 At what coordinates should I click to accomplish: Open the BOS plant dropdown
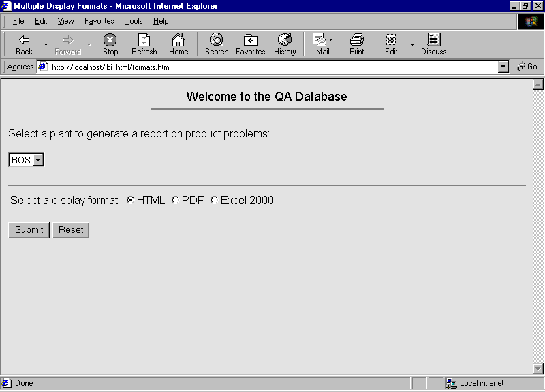(26, 160)
